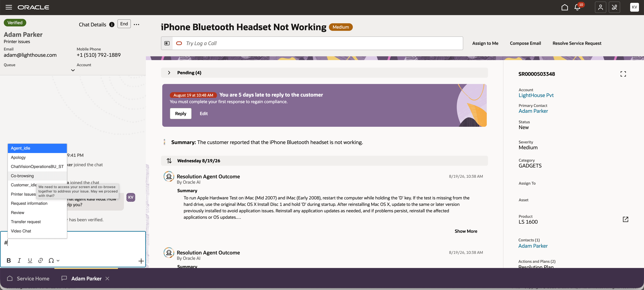This screenshot has width=644, height=290.
Task: Open the KV user profile avatar
Action: coord(634,7)
